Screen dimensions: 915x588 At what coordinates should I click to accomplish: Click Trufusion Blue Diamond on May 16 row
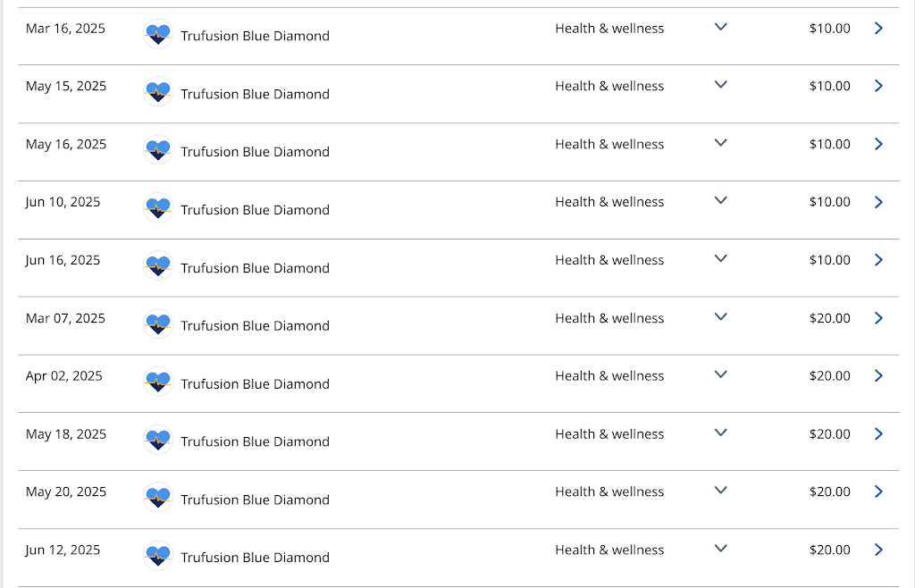(x=255, y=152)
